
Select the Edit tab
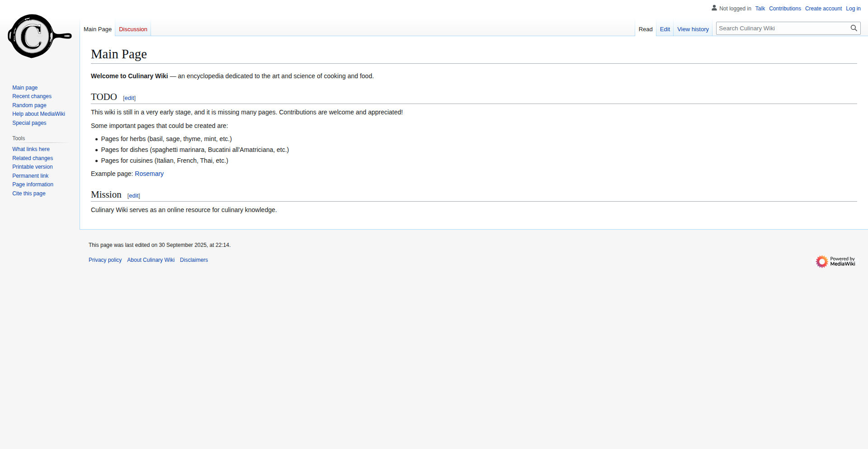665,29
